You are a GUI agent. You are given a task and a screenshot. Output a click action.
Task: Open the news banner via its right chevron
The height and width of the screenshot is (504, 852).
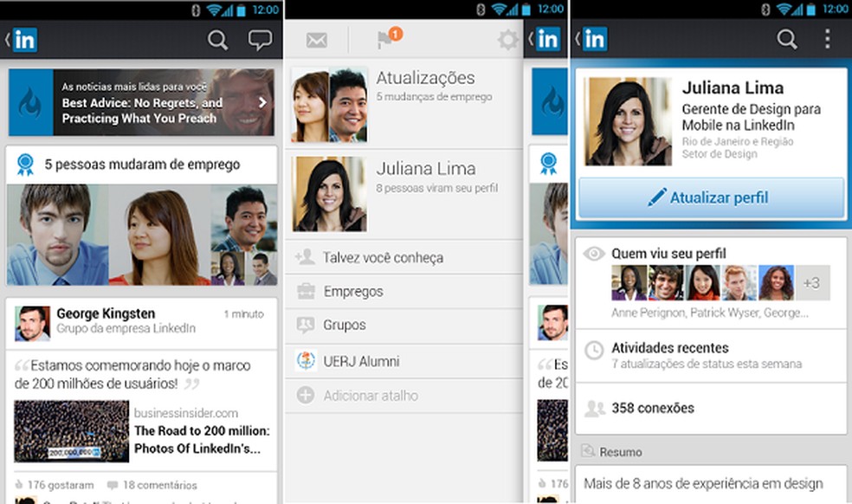(263, 101)
